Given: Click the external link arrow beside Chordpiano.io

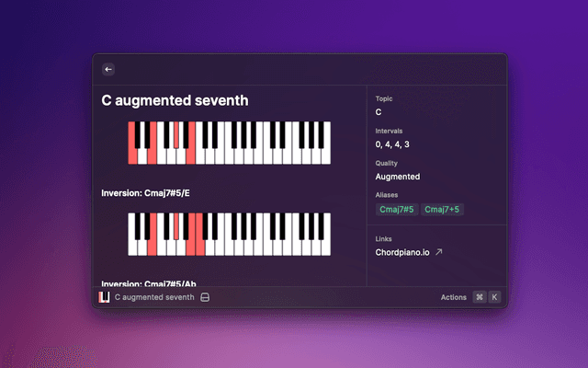Looking at the screenshot, I should click(x=439, y=251).
